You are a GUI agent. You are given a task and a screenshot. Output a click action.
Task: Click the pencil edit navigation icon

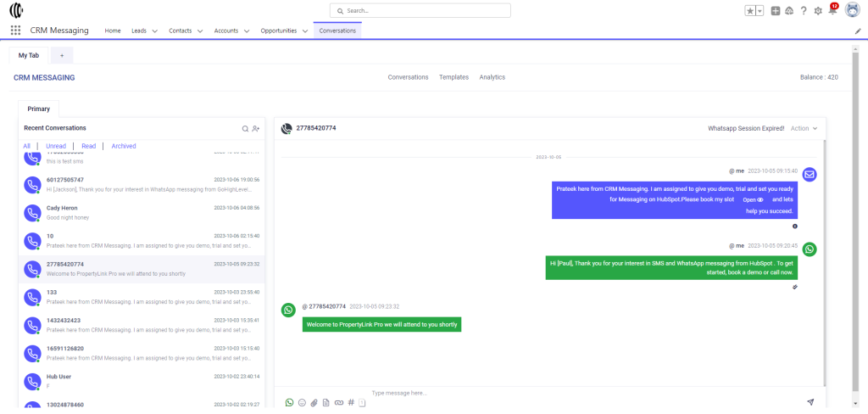(858, 31)
